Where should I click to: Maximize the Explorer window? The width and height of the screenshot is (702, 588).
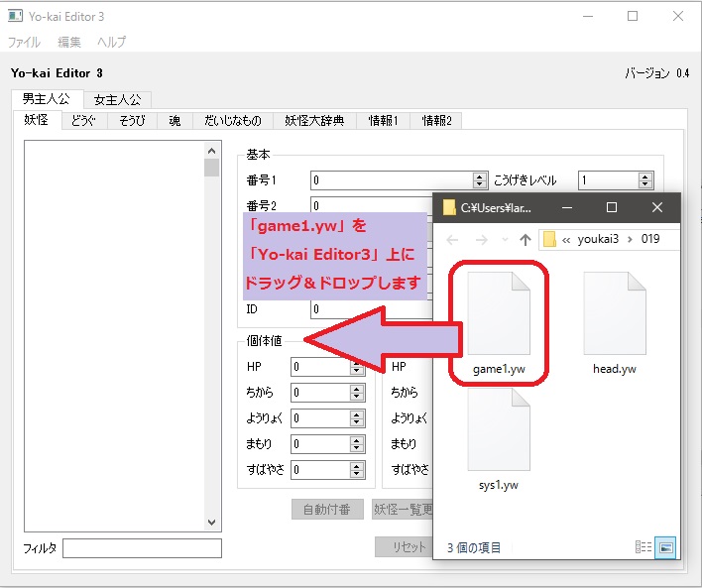click(x=612, y=207)
